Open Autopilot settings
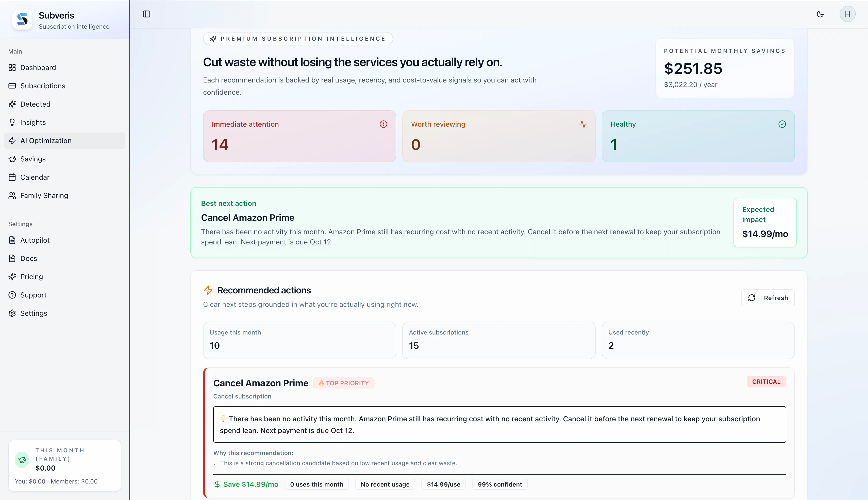Viewport: 868px width, 500px height. click(x=64, y=240)
